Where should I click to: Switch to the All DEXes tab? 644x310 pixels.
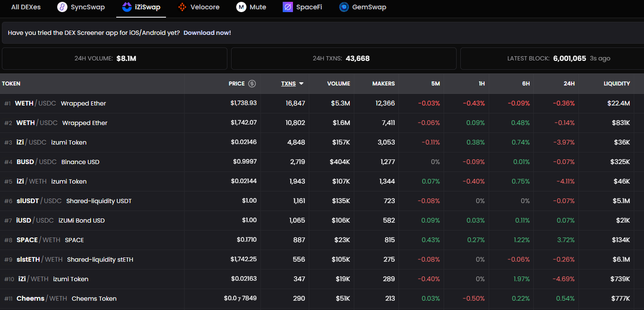[x=26, y=7]
